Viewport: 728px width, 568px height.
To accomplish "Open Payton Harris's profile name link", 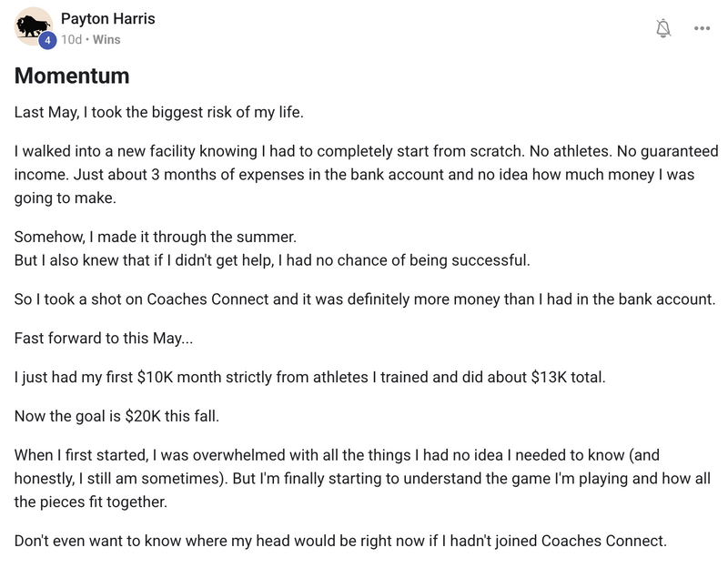I will (x=107, y=18).
